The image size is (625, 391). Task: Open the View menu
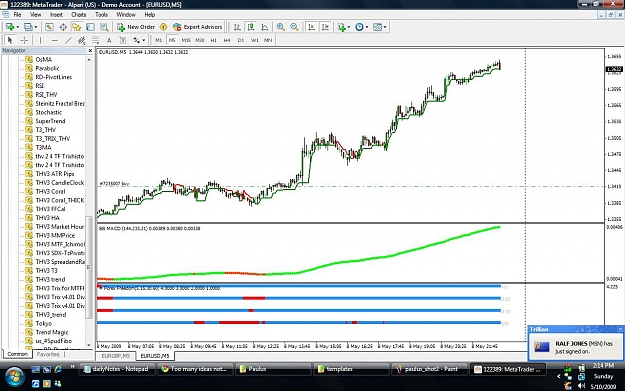pos(36,15)
